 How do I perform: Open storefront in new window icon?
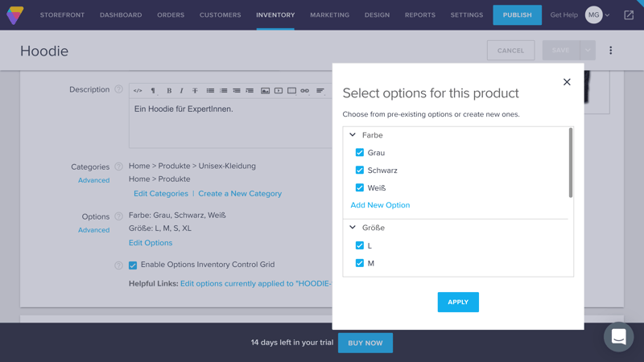(629, 15)
